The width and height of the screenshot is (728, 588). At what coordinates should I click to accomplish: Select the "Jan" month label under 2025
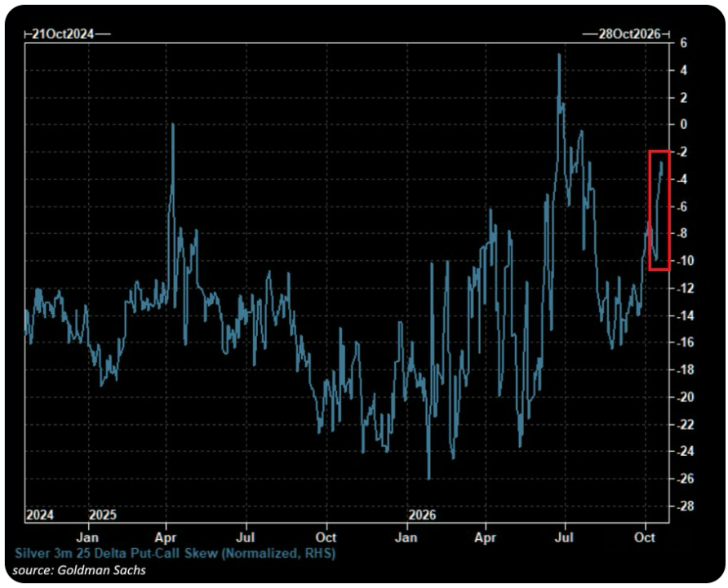coord(88,537)
